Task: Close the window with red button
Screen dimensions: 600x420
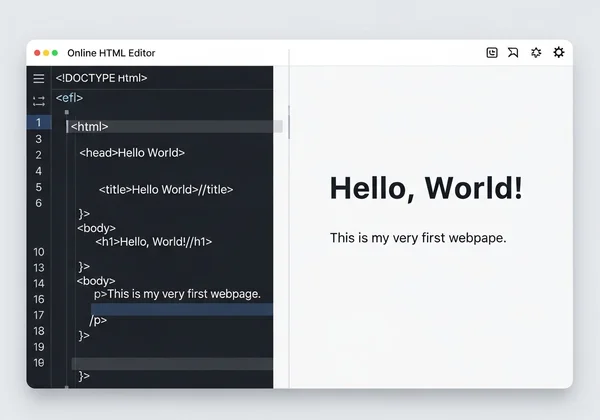Action: point(37,53)
